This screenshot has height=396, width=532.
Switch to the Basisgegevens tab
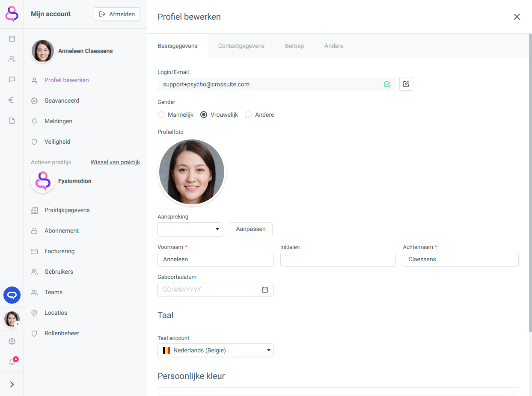click(x=178, y=46)
